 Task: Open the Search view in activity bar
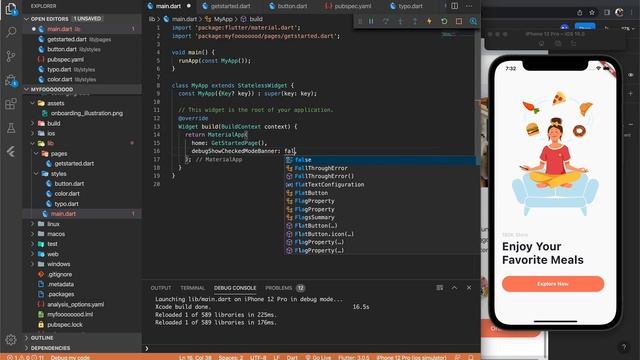[11, 32]
